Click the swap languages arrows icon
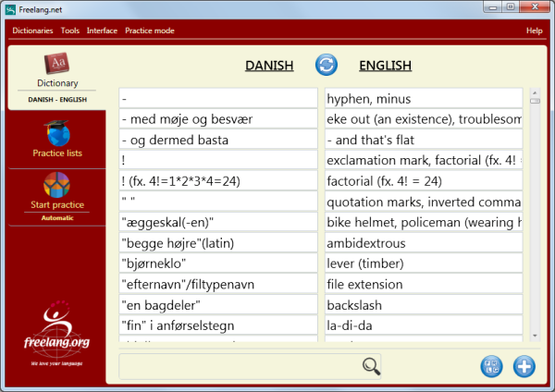Image resolution: width=555 pixels, height=392 pixels. (327, 65)
